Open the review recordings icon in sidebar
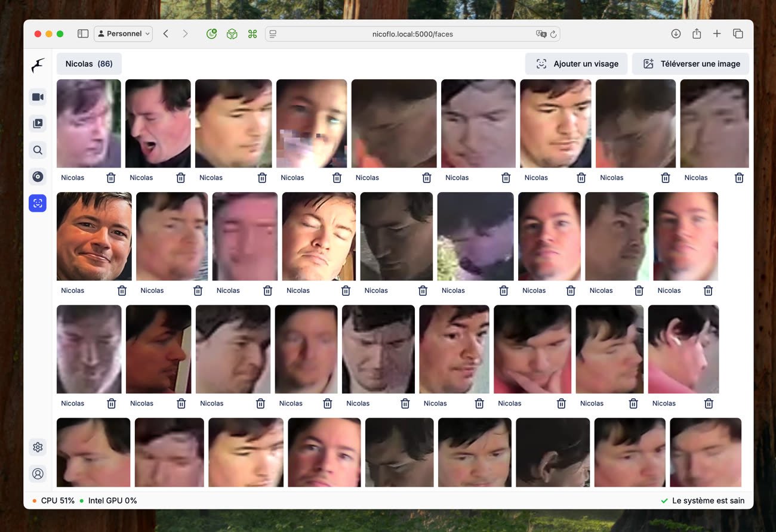 point(38,123)
